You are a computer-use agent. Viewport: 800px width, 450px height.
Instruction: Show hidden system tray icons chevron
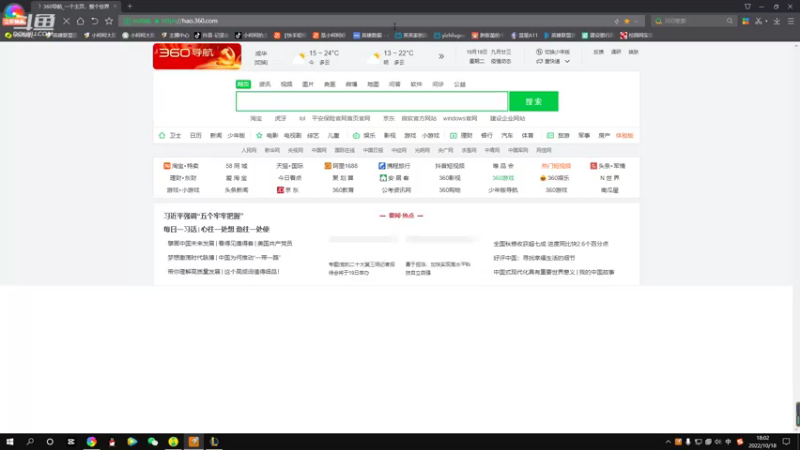point(668,442)
